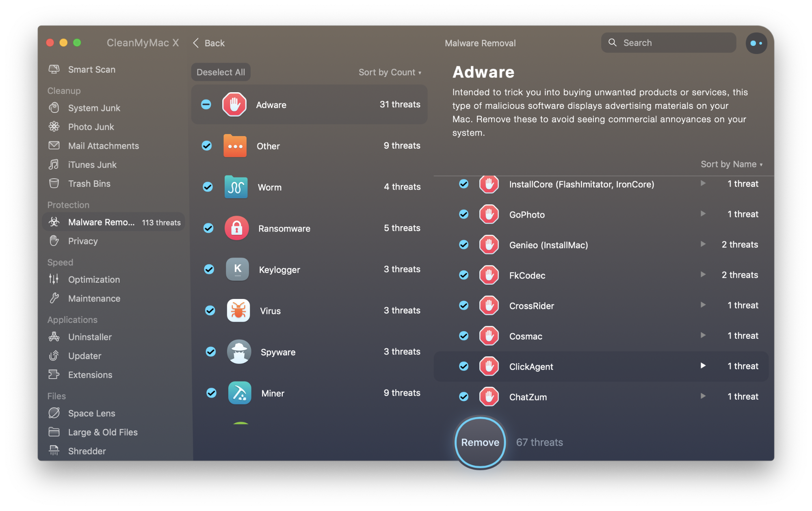Click the CrossRider threat name
The width and height of the screenshot is (812, 511).
click(531, 306)
